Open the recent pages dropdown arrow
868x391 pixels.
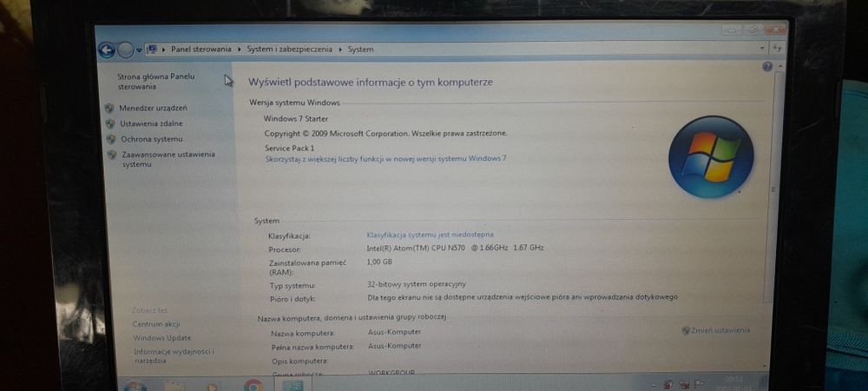(x=138, y=50)
